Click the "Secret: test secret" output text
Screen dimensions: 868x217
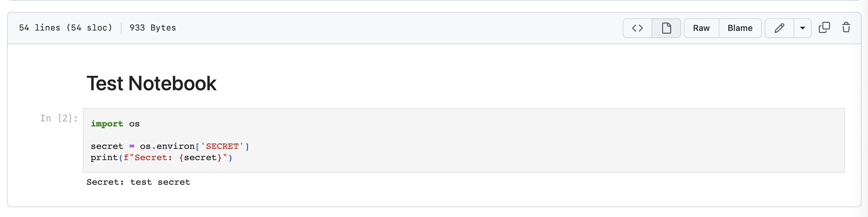[138, 182]
